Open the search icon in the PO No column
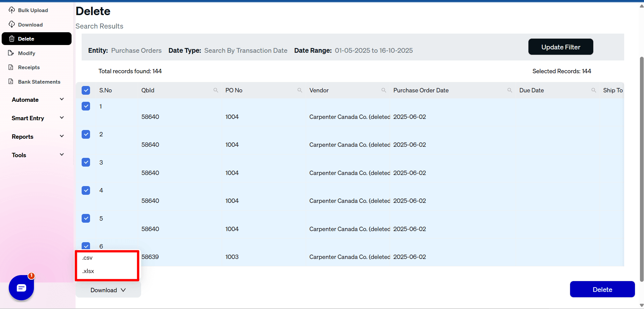Viewport: 644px width, 309px height. (300, 90)
